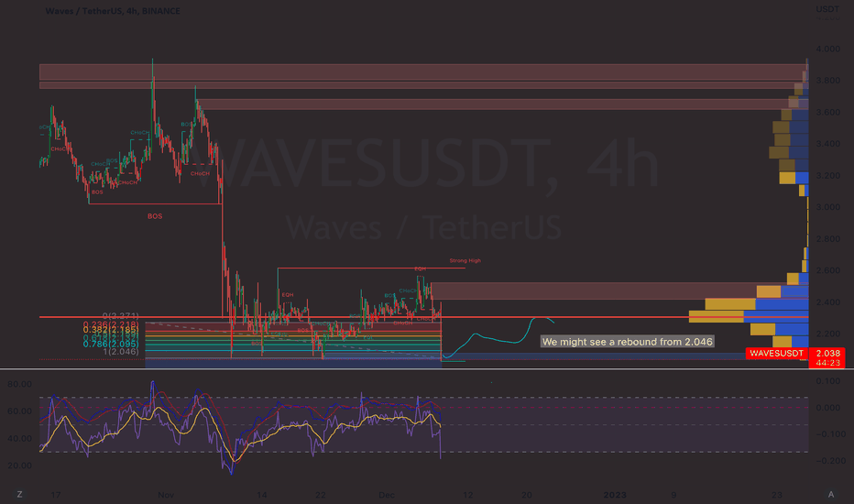Click the 2023 label on time axis
Viewport: 854px width, 504px height.
click(615, 495)
